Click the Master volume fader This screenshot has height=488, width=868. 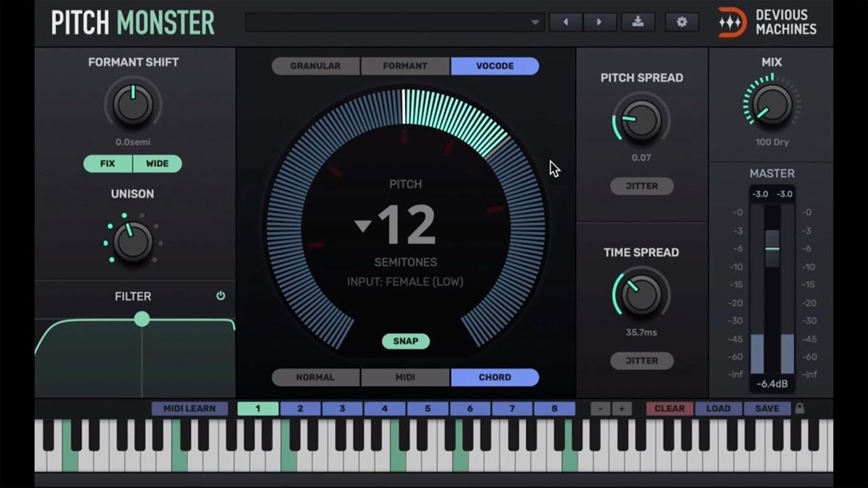coord(772,249)
